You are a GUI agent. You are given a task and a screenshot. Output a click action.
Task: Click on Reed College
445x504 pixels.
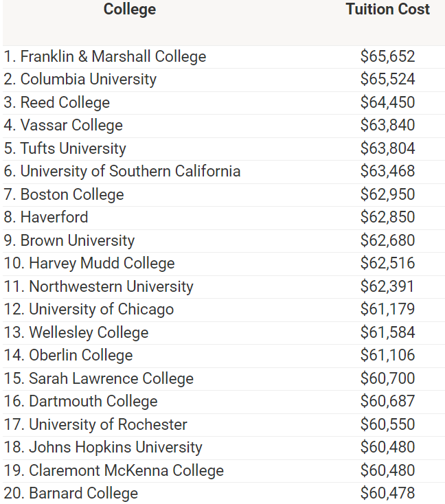click(57, 102)
